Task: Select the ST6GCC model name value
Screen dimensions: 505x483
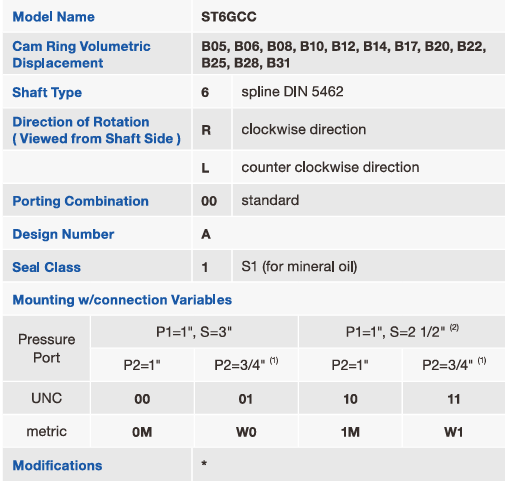Action: tap(229, 17)
